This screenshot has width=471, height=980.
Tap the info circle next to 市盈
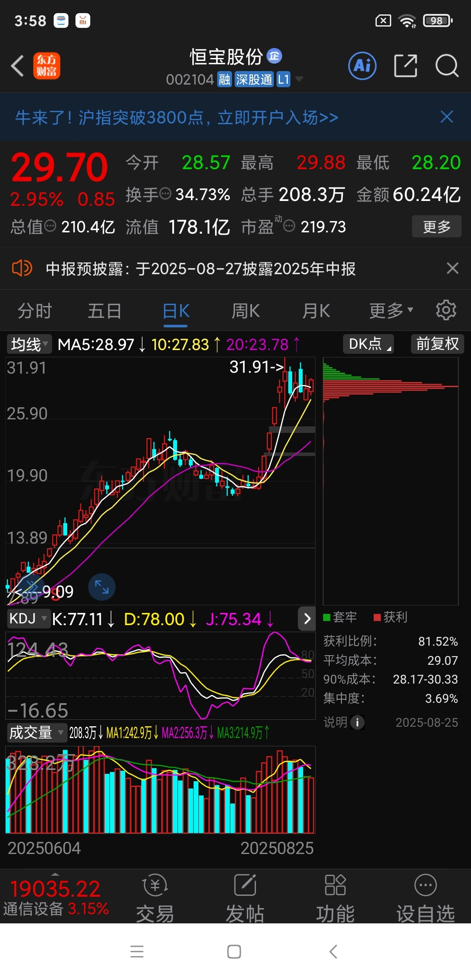(x=289, y=225)
